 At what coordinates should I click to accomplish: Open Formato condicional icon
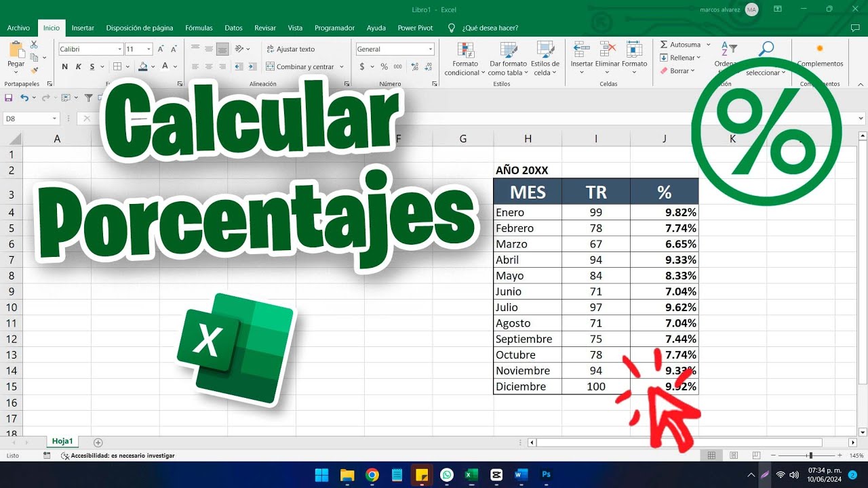(x=466, y=49)
